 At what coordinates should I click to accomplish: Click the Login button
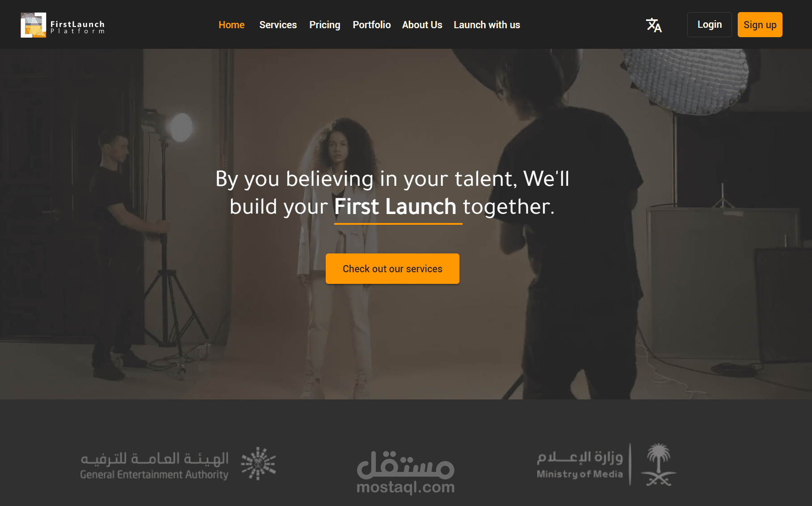710,25
